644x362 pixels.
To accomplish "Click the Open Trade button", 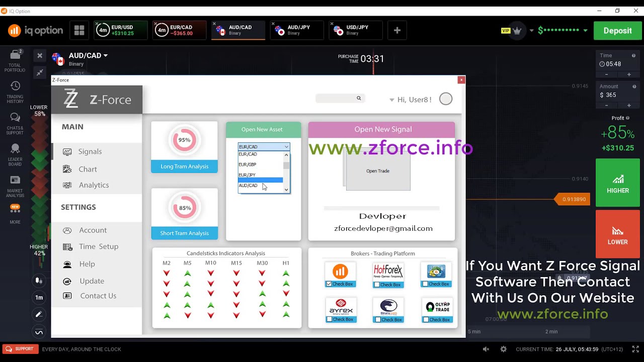I will (378, 171).
